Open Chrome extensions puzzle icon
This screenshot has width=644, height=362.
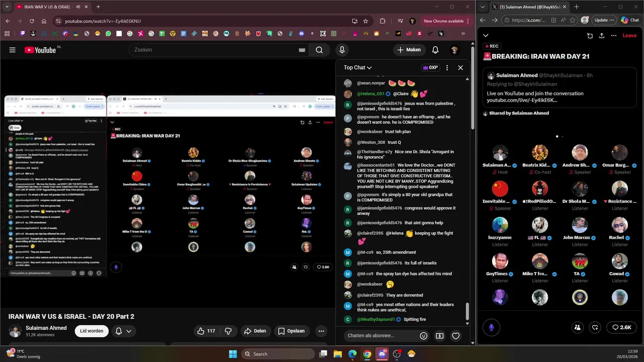point(382,21)
